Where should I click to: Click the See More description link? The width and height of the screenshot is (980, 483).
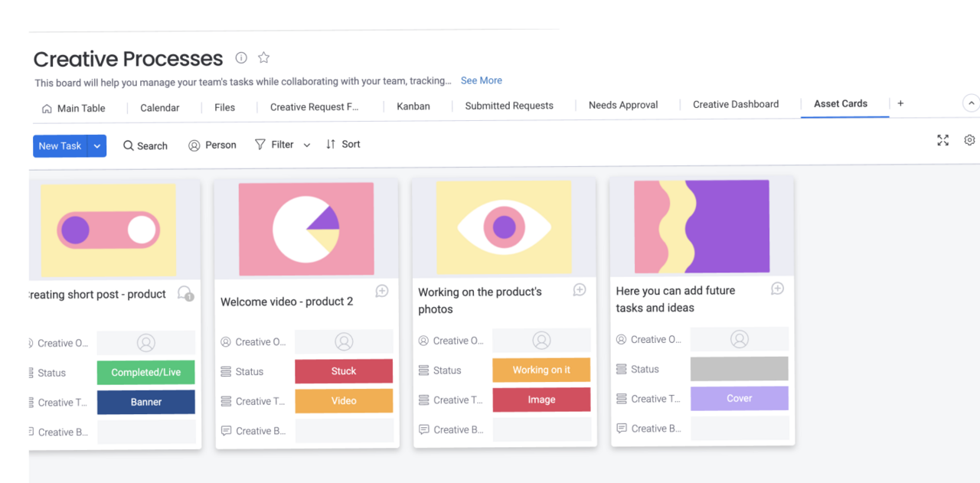(x=481, y=80)
